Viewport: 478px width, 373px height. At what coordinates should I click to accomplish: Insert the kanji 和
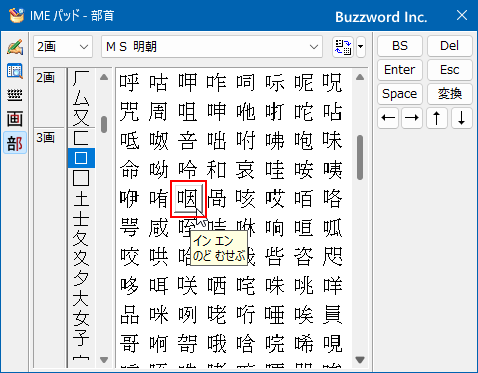[217, 169]
